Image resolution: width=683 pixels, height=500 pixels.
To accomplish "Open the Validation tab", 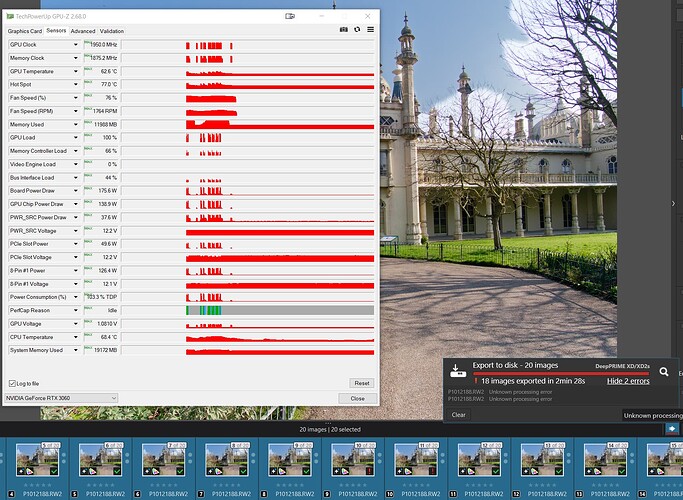I will [112, 31].
